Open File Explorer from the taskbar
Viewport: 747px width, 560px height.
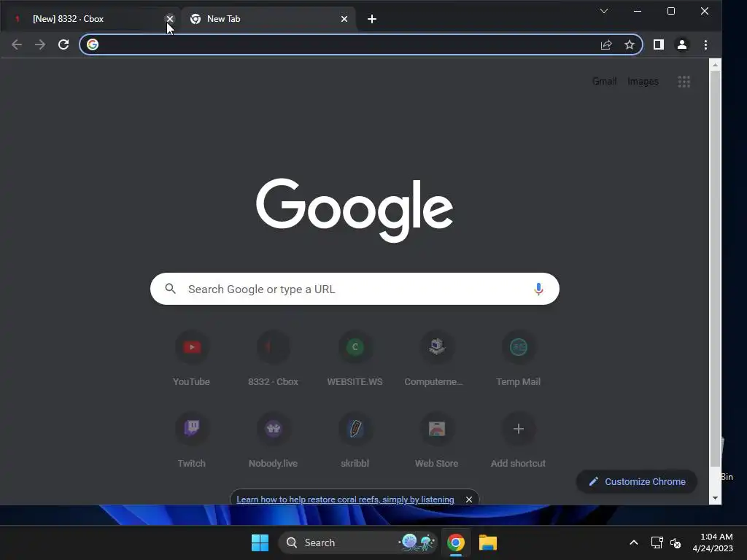(488, 542)
